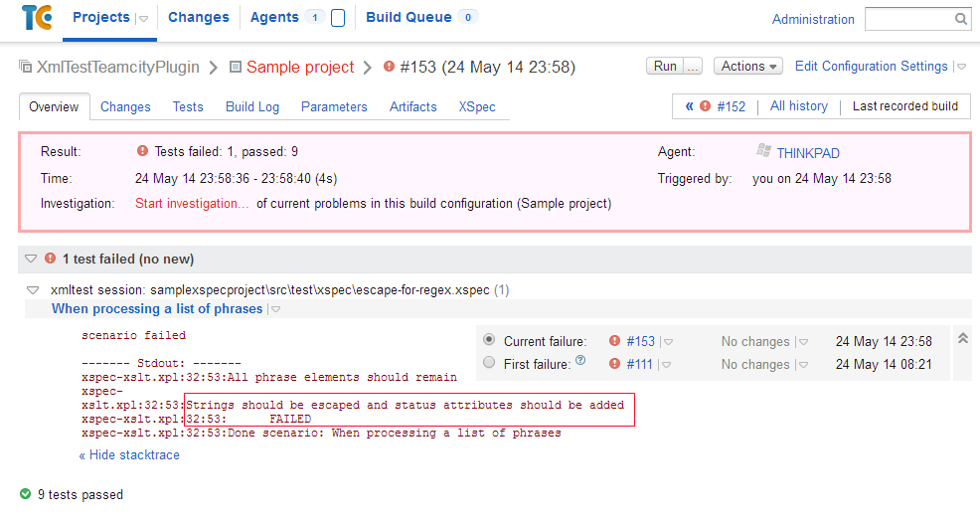The image size is (980, 525).
Task: Click the Start investigation link
Action: pos(192,204)
